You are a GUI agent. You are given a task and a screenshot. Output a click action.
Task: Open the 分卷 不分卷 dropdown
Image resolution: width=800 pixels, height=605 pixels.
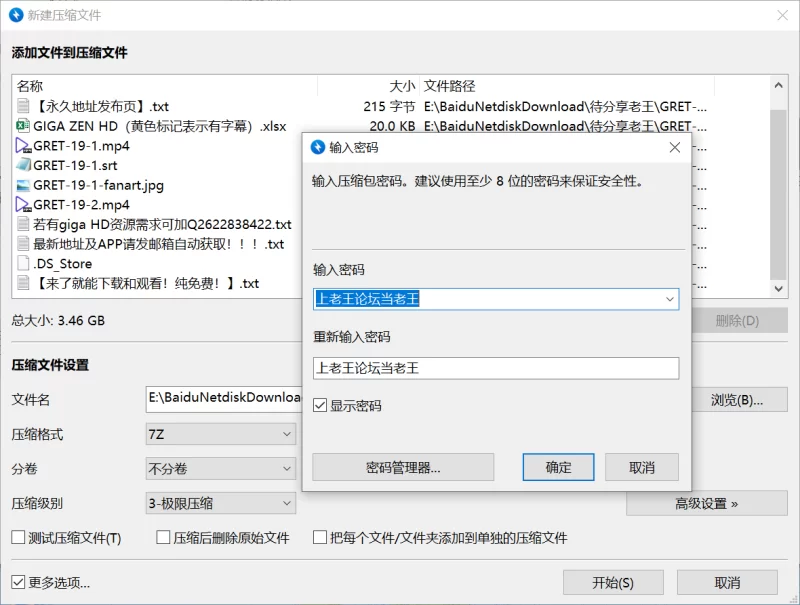pyautogui.click(x=220, y=468)
